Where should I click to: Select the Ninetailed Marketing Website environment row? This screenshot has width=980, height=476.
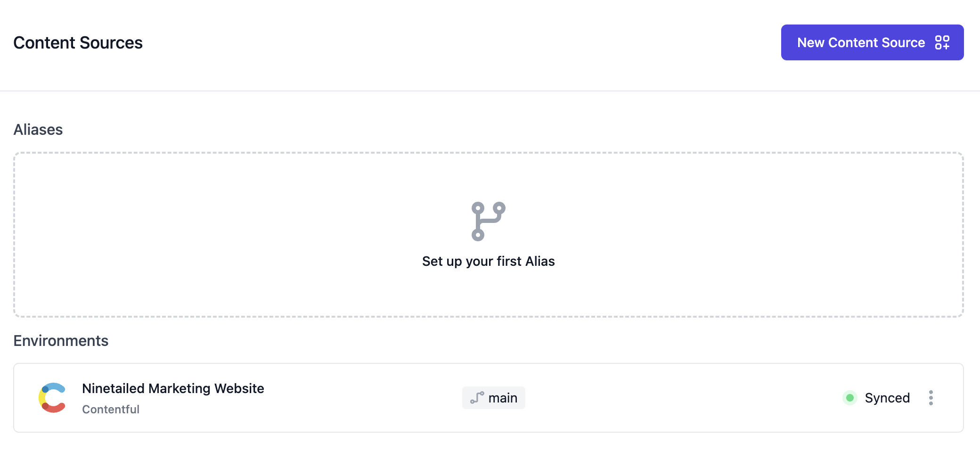click(x=660, y=398)
